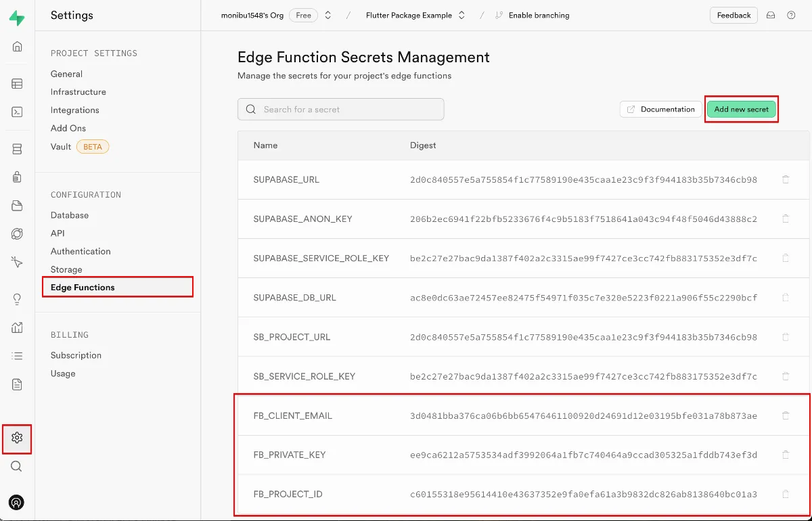Viewport: 812px width, 521px height.
Task: Click the Feedback button
Action: click(x=734, y=16)
